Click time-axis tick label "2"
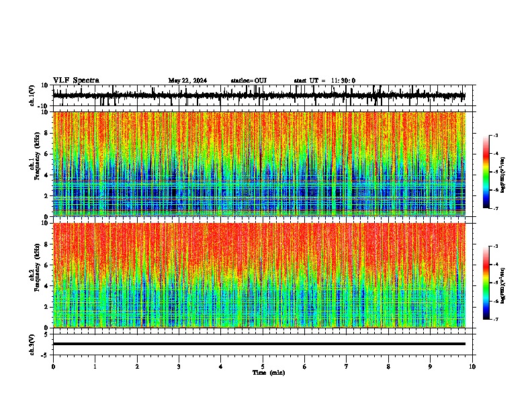The width and height of the screenshot is (532, 411). click(137, 367)
